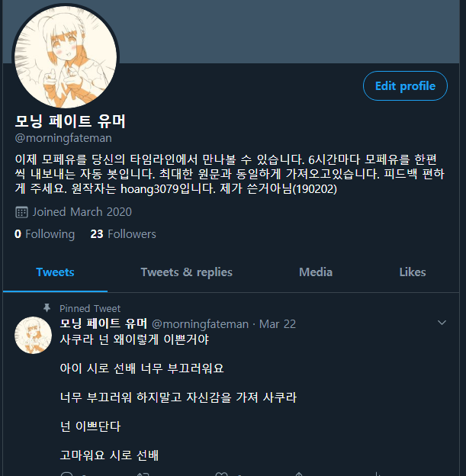Click the Edit profile button

click(405, 86)
